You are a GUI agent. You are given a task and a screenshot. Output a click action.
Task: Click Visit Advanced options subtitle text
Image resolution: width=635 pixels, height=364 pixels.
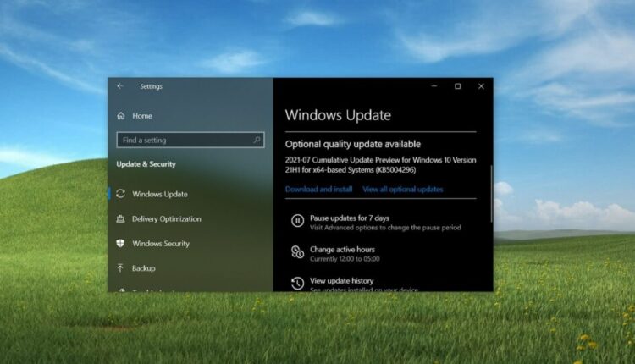[385, 228]
